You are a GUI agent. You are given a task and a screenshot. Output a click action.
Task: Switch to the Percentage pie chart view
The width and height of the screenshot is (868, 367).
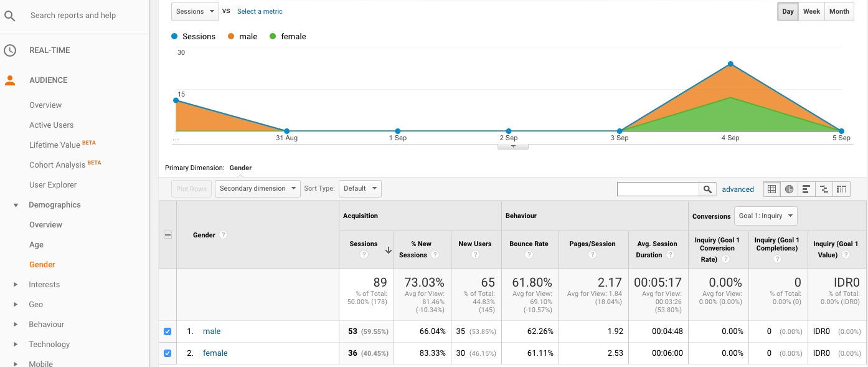[x=789, y=189]
